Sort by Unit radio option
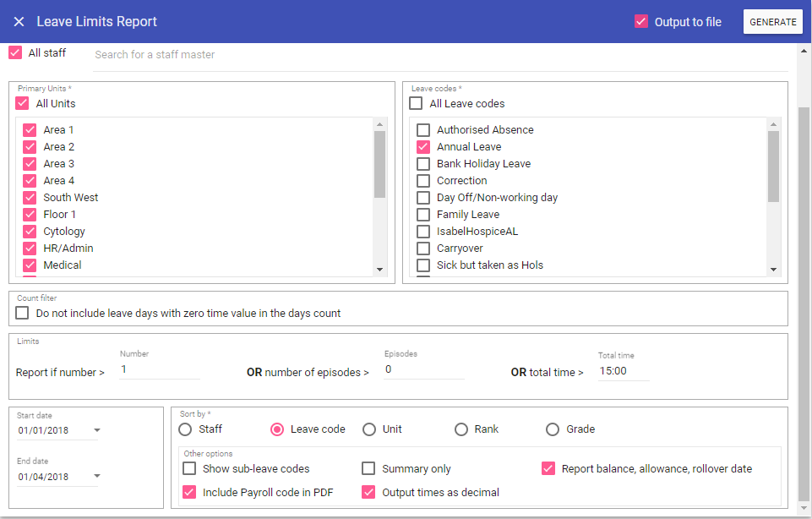The image size is (812, 519). point(369,429)
